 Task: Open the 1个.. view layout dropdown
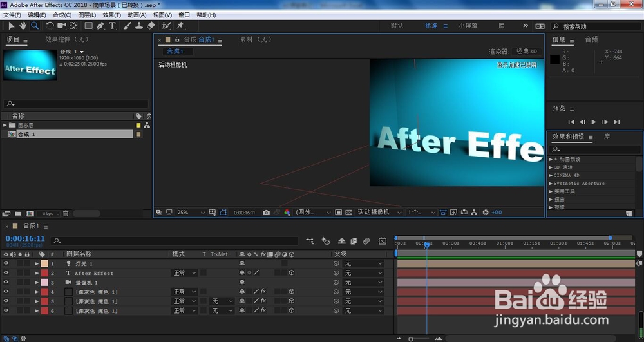click(x=421, y=213)
